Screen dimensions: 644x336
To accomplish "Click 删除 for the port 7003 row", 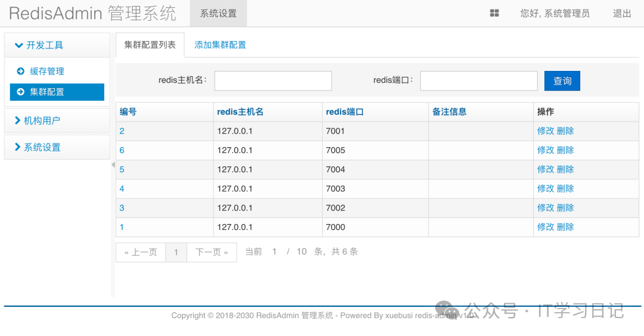I will (x=565, y=189).
